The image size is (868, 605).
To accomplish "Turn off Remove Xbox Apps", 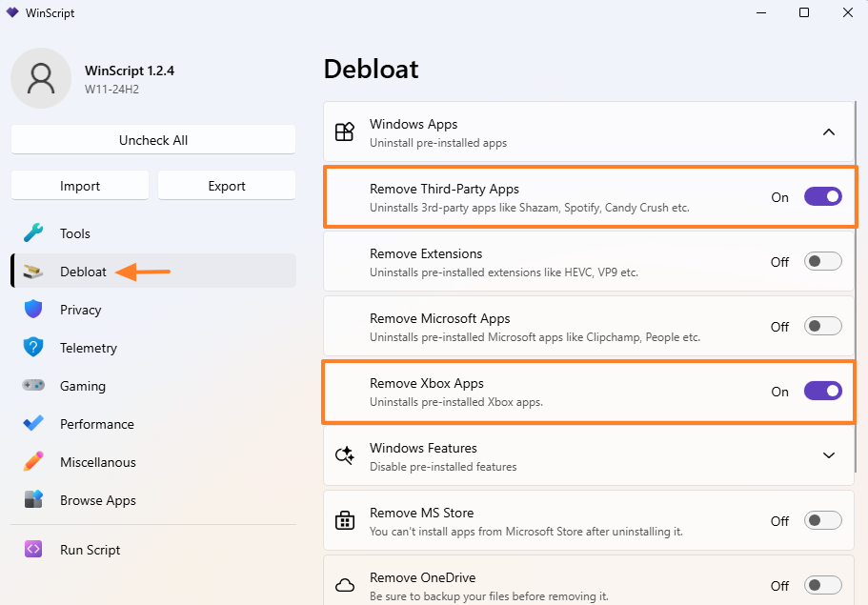I will click(822, 391).
